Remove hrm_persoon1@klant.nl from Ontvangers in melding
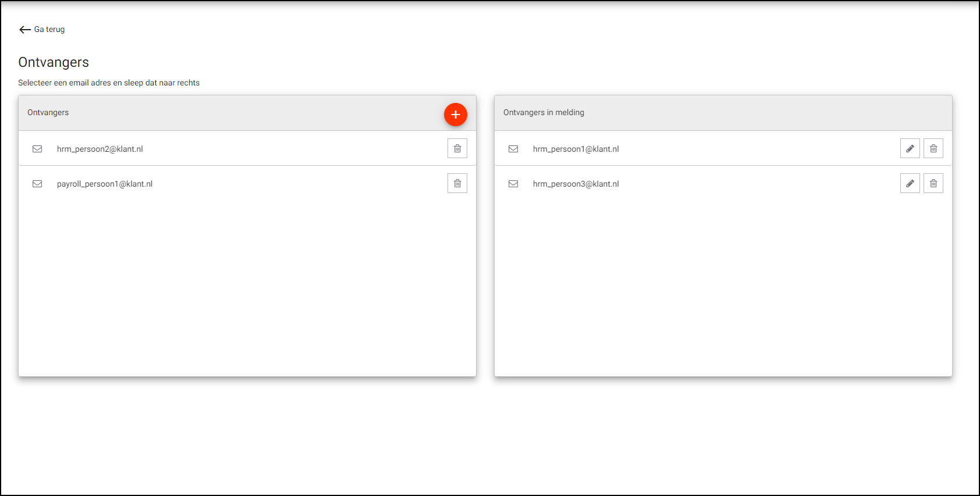 (933, 149)
